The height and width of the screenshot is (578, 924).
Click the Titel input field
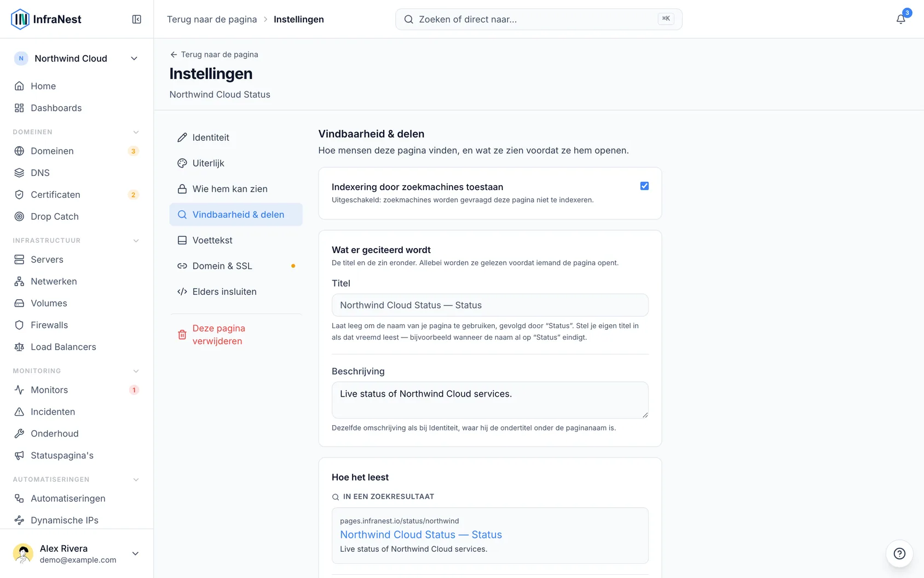pos(490,305)
